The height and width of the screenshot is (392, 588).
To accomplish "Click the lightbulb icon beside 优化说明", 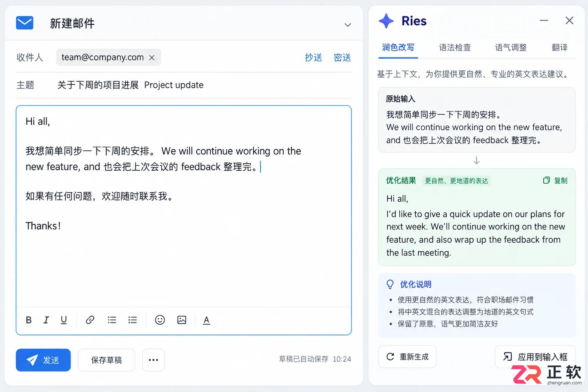I will [390, 284].
